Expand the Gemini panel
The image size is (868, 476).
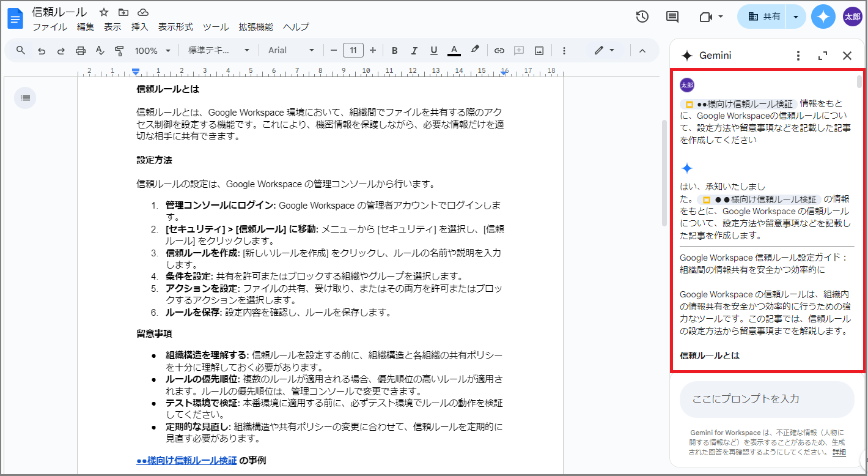(x=823, y=56)
